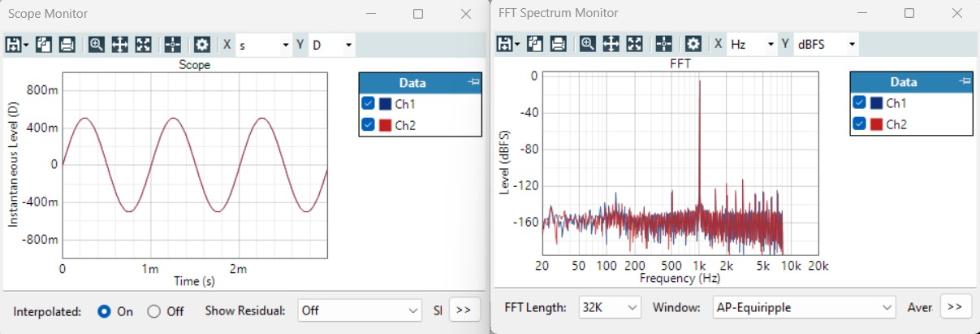Select the pan arrows tool in Scope Monitor

(x=120, y=45)
